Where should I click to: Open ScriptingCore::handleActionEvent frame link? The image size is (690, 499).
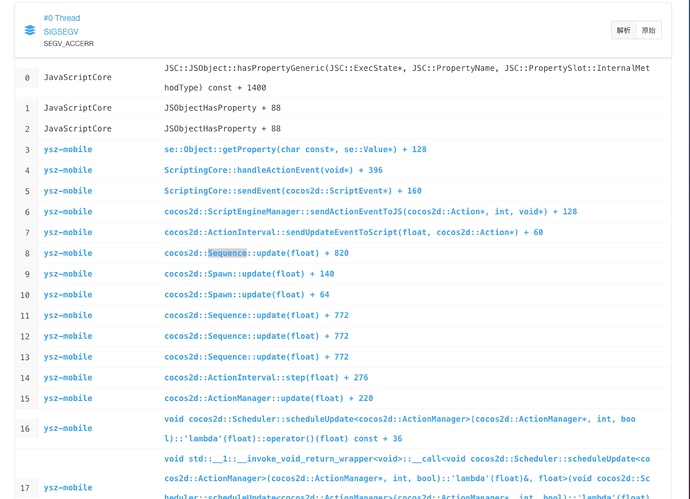273,170
